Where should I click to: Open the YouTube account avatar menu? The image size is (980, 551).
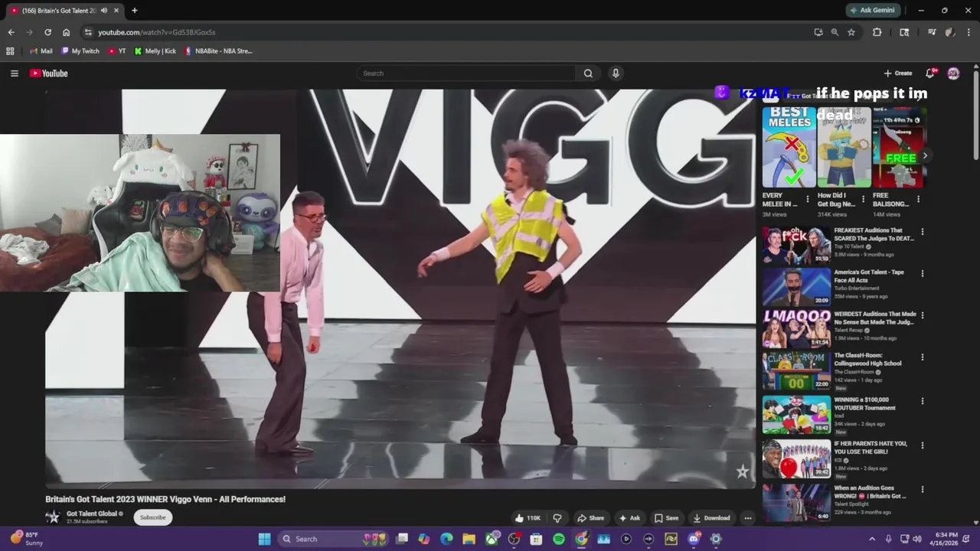(x=953, y=73)
